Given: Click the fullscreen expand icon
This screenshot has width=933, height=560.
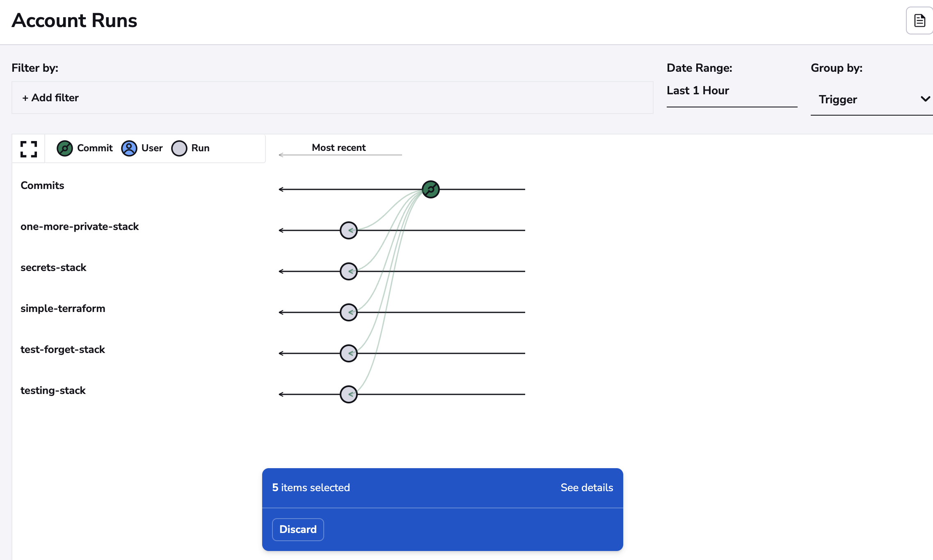Looking at the screenshot, I should (x=28, y=149).
